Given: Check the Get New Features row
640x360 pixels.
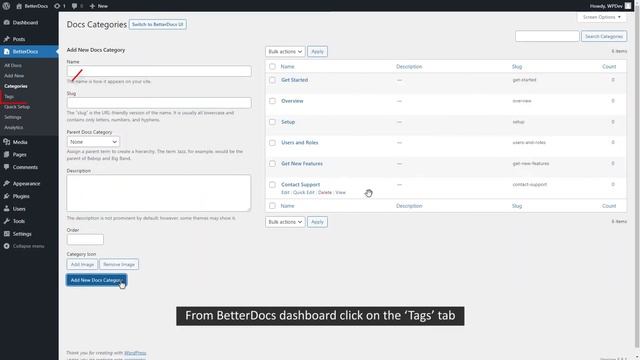Looking at the screenshot, I should 272,164.
